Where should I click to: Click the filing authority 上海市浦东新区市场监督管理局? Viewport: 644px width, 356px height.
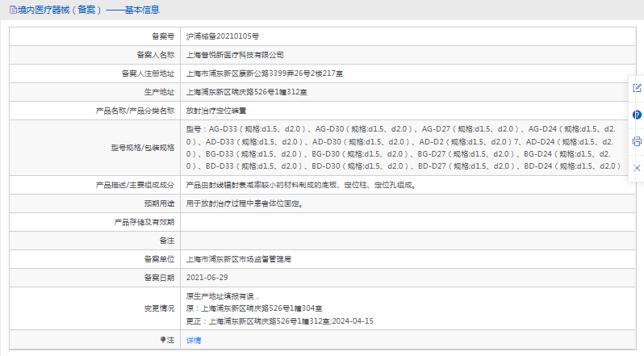pyautogui.click(x=239, y=259)
